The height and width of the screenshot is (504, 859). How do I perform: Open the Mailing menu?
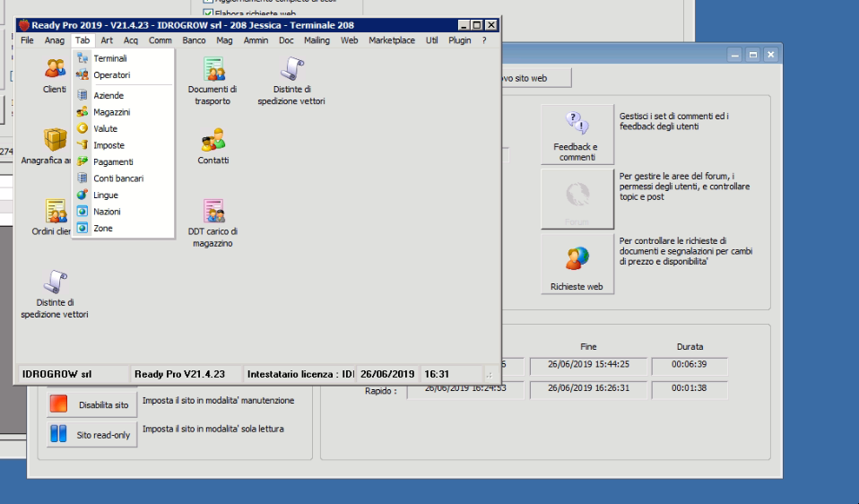pyautogui.click(x=317, y=40)
